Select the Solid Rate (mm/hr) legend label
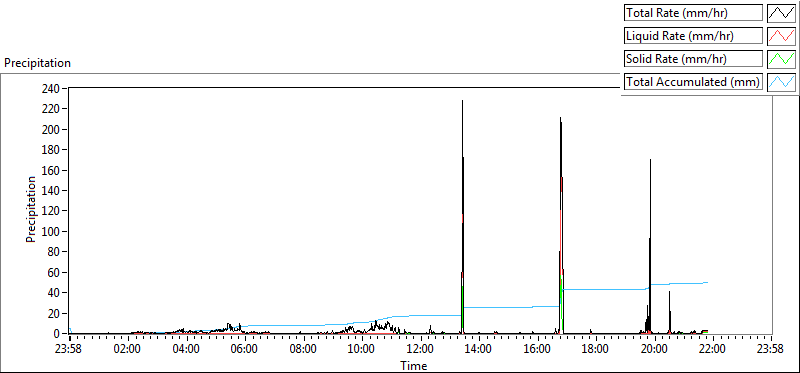This screenshot has height=373, width=800. (x=693, y=59)
